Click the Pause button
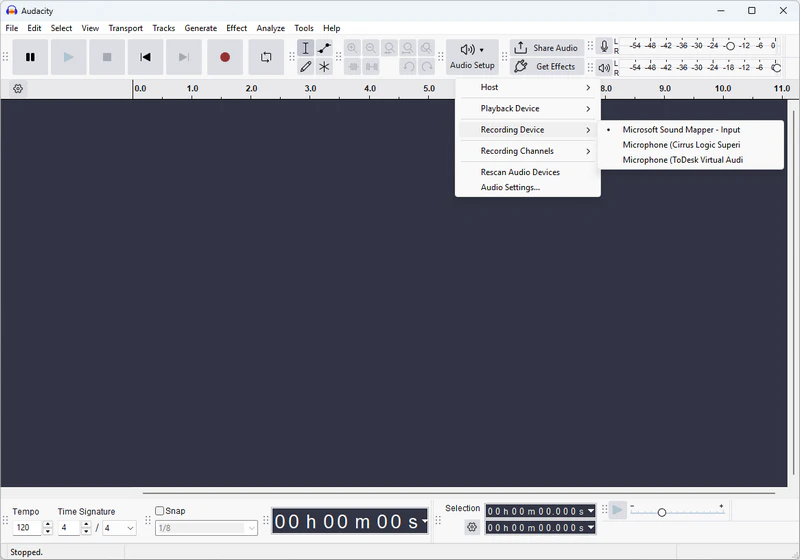 pos(30,57)
